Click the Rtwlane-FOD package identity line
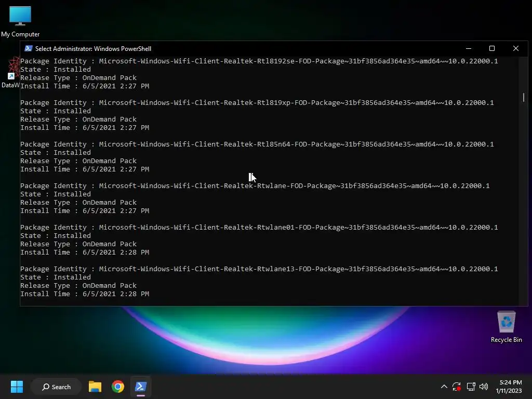The height and width of the screenshot is (399, 532). pos(255,185)
